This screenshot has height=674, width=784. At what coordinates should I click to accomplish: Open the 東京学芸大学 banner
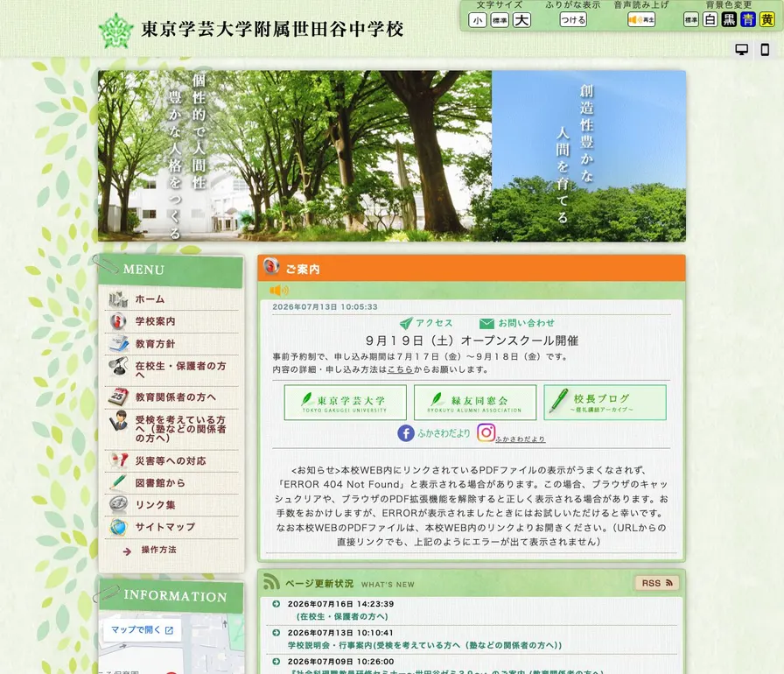tap(345, 403)
